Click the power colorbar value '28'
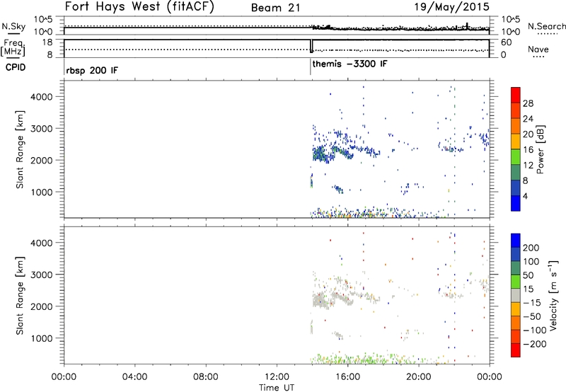 click(528, 103)
